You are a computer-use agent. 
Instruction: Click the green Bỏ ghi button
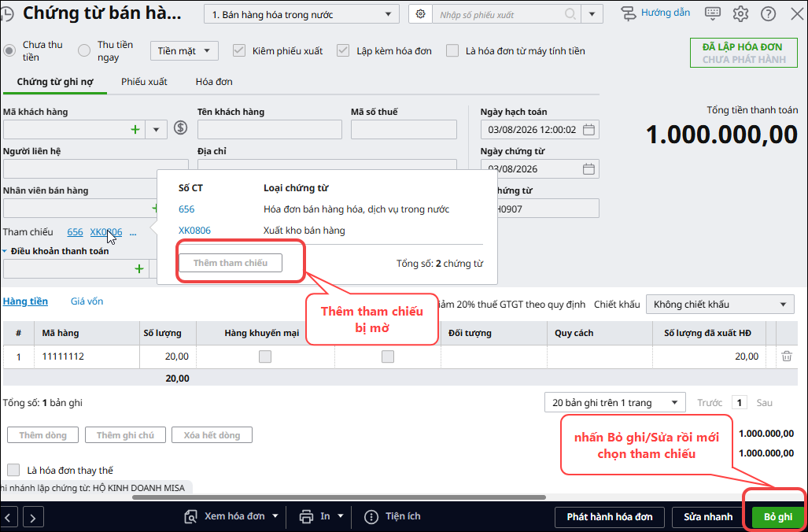[777, 516]
